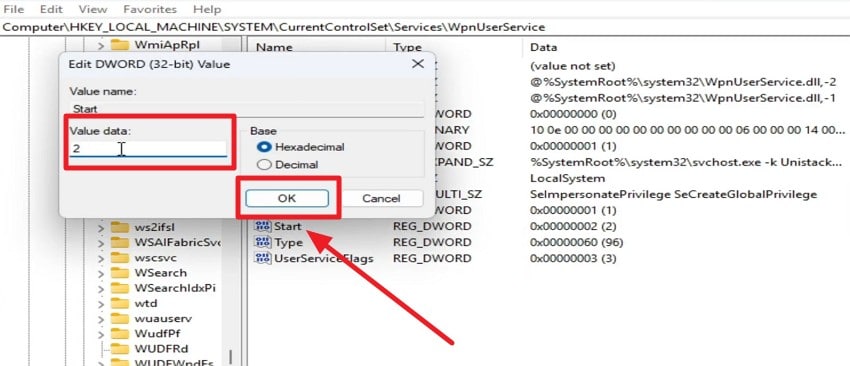Expand the WmiApRpl tree node

(101, 45)
